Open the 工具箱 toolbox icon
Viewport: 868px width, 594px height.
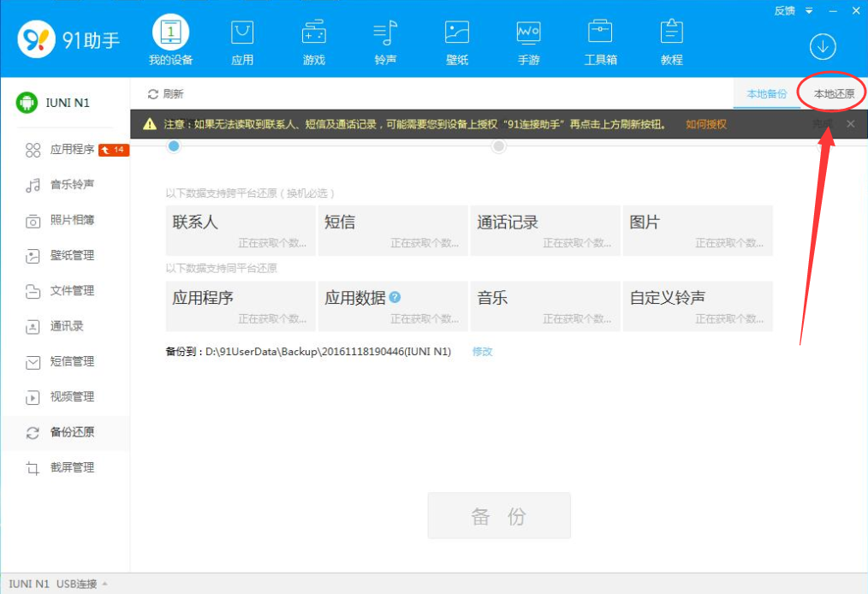(x=599, y=34)
